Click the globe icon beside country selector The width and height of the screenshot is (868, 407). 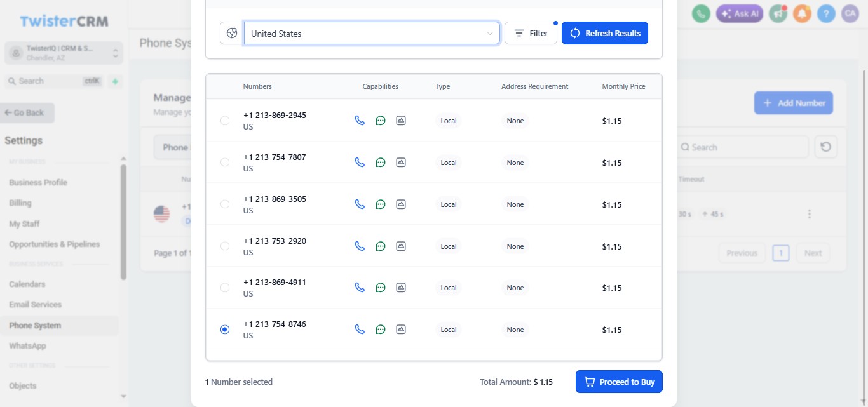tap(231, 34)
